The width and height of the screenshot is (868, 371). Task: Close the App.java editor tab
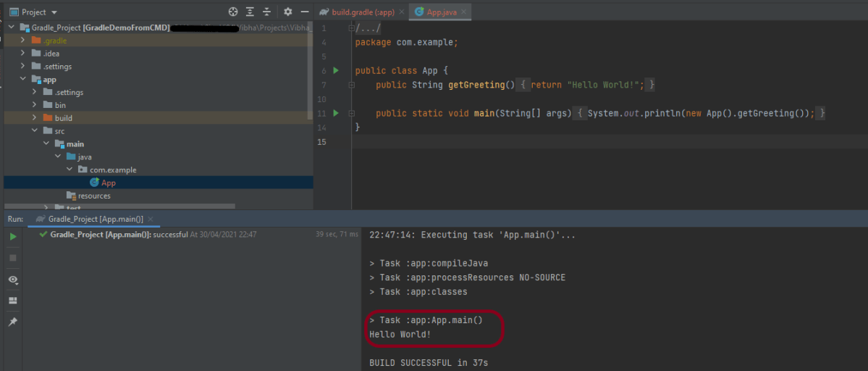point(464,12)
